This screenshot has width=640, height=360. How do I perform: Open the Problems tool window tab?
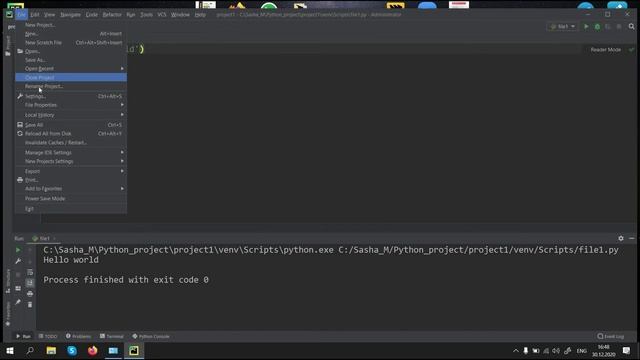(x=78, y=336)
